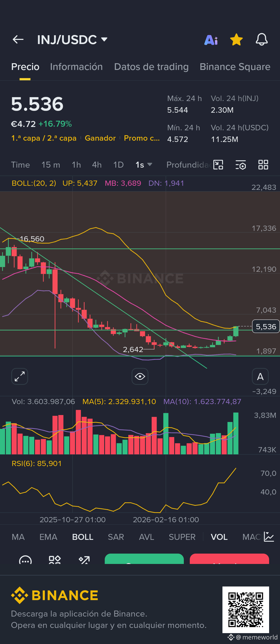
Task: Toggle the yellow favorite star
Action: [236, 40]
